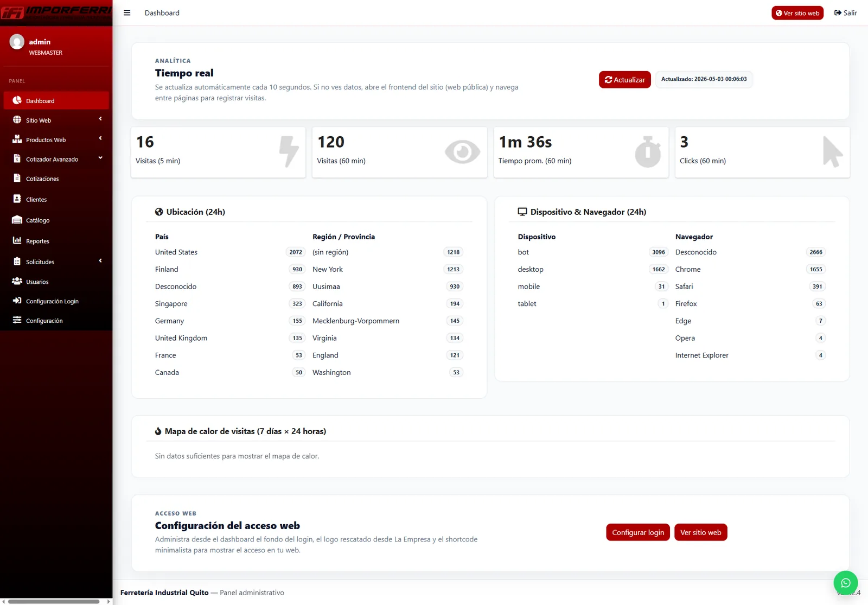Click the Configuración Login sign-in icon
This screenshot has height=605, width=868.
coord(17,301)
